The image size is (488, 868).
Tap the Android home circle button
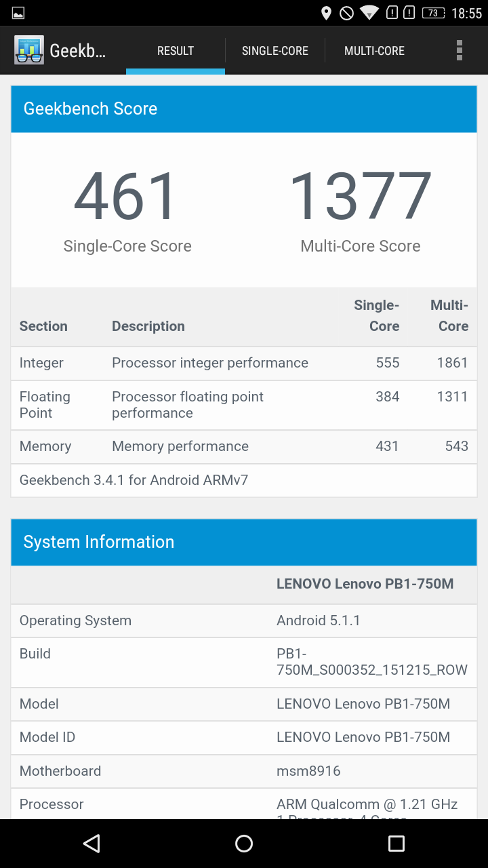click(x=244, y=843)
